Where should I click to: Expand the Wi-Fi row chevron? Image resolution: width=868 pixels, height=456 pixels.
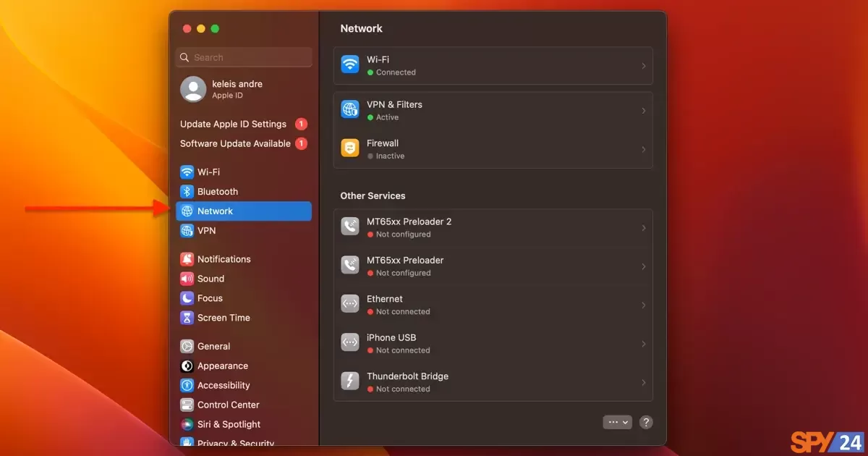click(x=644, y=66)
